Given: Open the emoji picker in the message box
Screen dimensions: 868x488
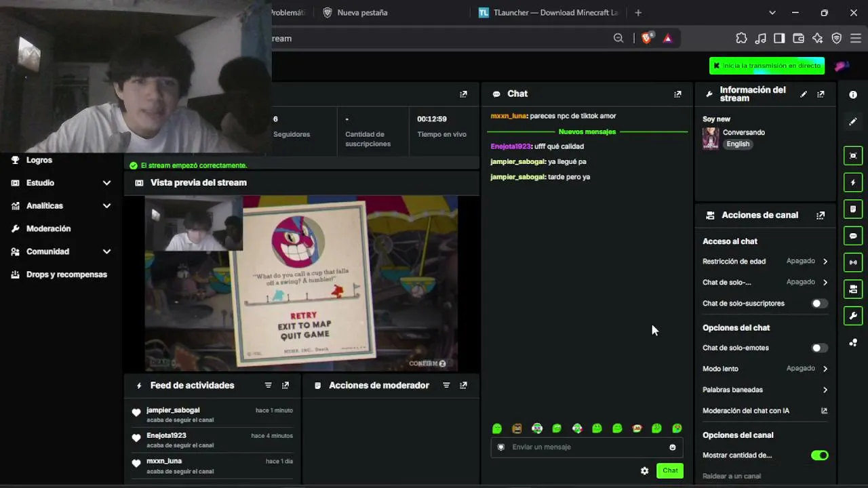Looking at the screenshot, I should pos(673,447).
